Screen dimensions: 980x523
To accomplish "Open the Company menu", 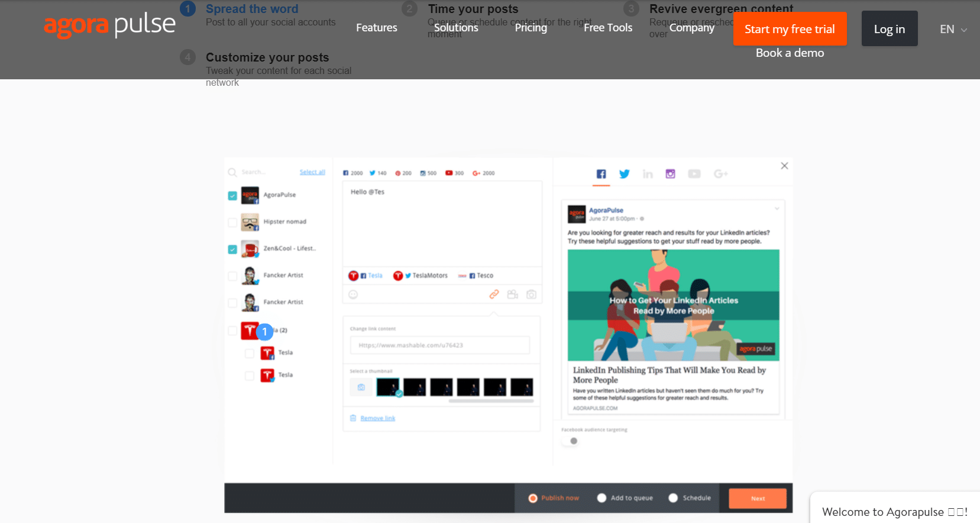I will 692,28.
